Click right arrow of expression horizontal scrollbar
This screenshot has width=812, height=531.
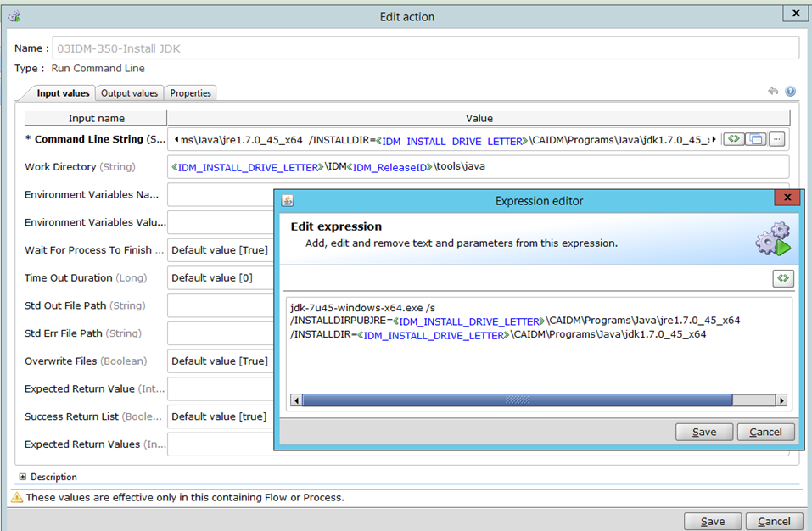point(781,400)
